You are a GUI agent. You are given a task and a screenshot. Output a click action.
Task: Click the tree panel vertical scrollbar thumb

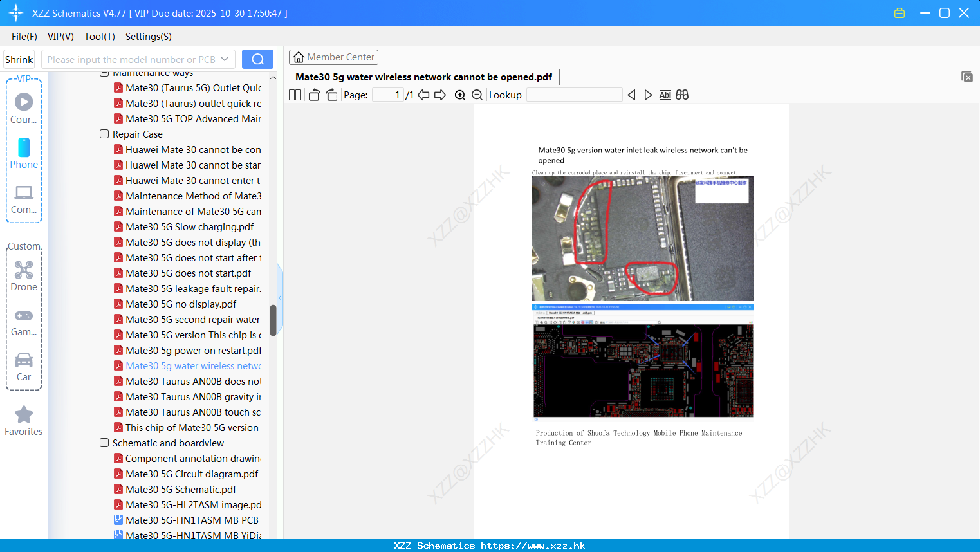(x=273, y=320)
